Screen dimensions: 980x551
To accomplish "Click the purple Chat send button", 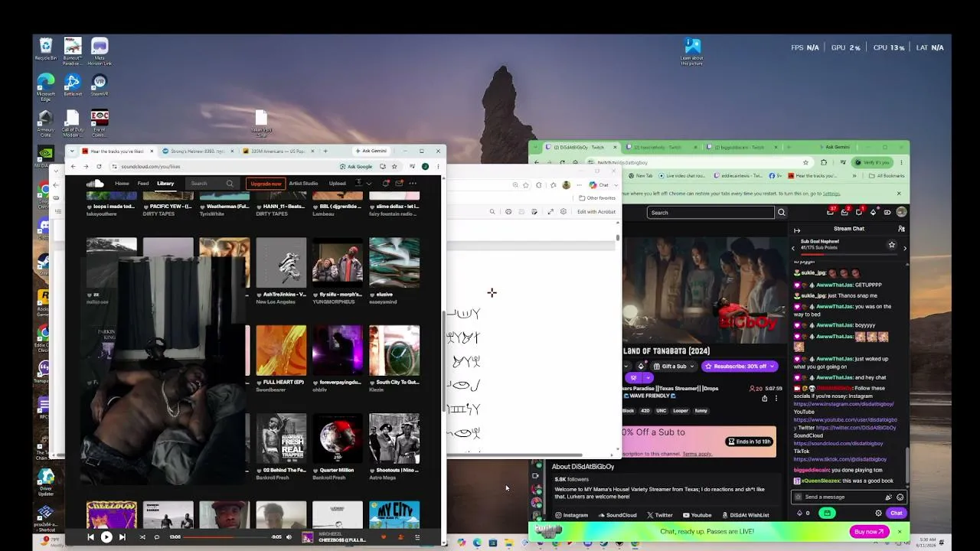I will [x=896, y=514].
